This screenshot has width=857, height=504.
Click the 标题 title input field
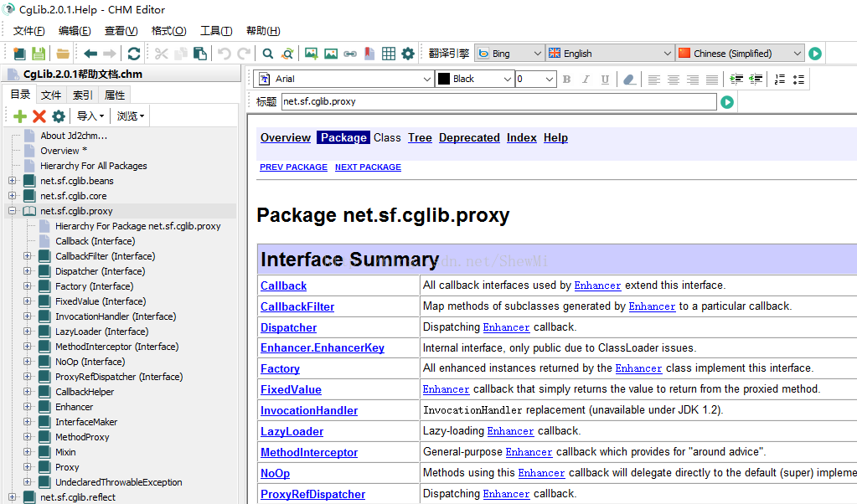coord(498,101)
